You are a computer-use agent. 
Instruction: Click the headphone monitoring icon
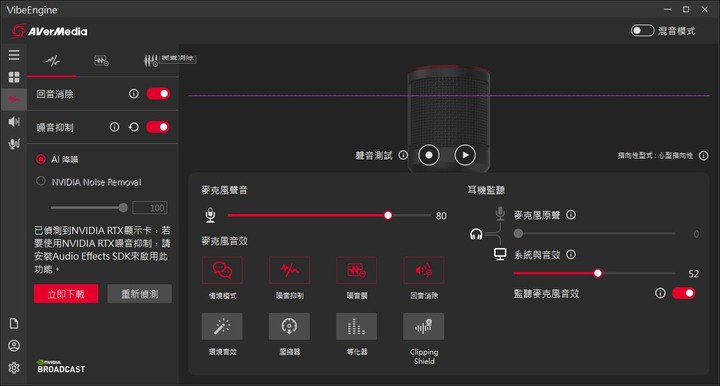pyautogui.click(x=476, y=235)
